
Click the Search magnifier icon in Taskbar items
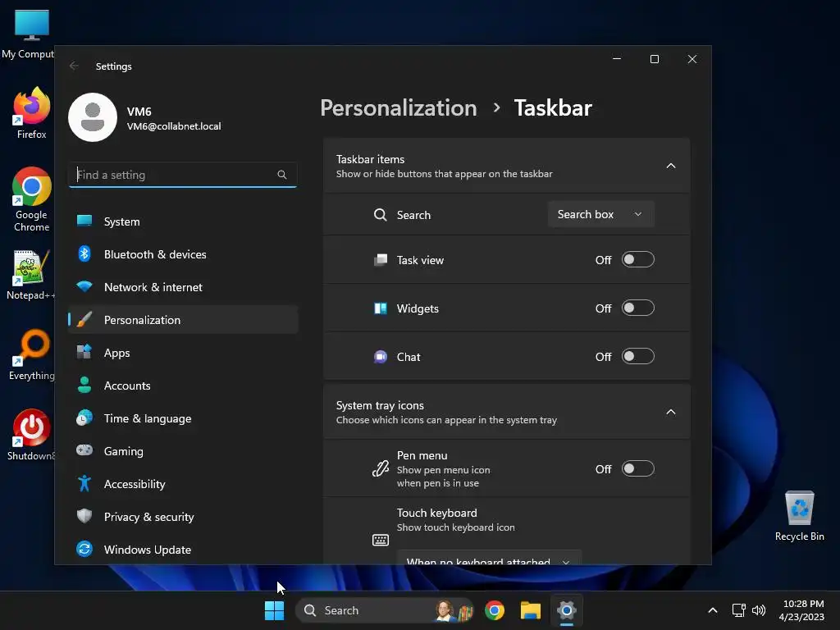(381, 215)
